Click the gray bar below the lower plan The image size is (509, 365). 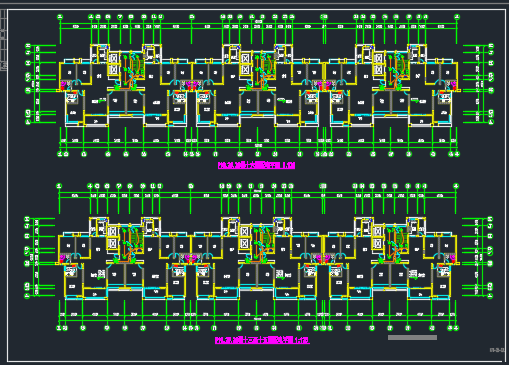412,338
